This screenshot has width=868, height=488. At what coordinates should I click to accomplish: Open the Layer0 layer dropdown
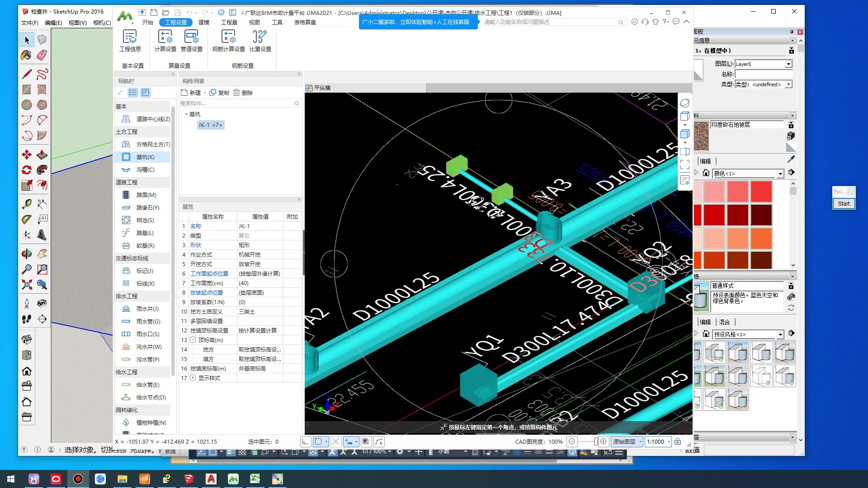pos(788,64)
